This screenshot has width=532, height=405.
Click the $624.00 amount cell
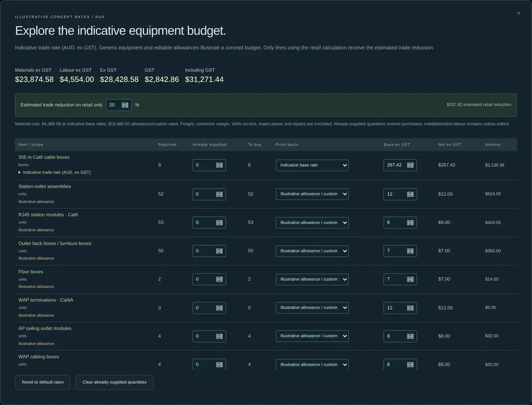(493, 194)
